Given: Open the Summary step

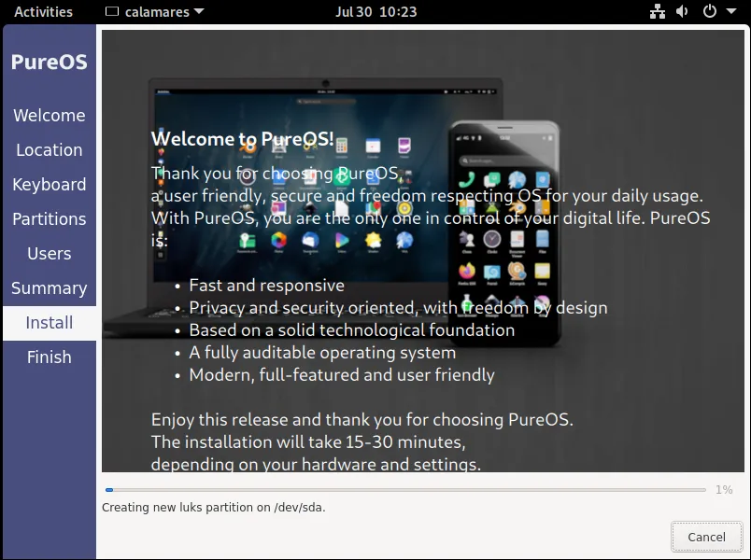Looking at the screenshot, I should point(49,288).
